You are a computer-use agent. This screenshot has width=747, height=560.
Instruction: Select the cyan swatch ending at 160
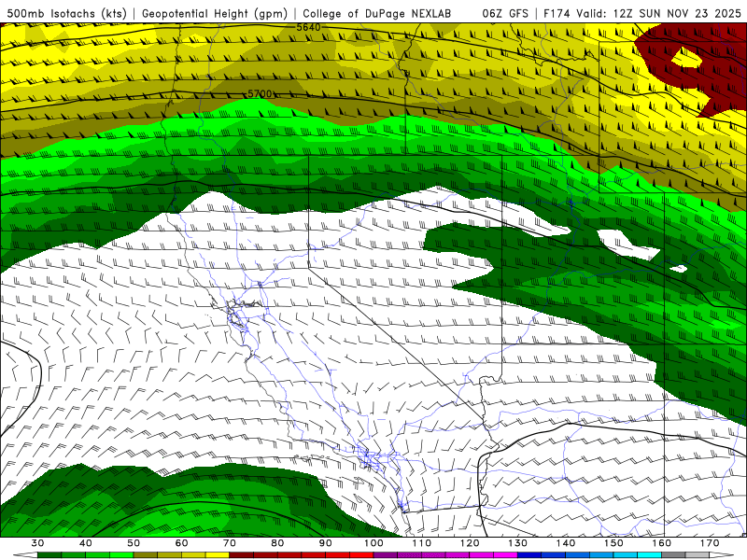(649, 555)
